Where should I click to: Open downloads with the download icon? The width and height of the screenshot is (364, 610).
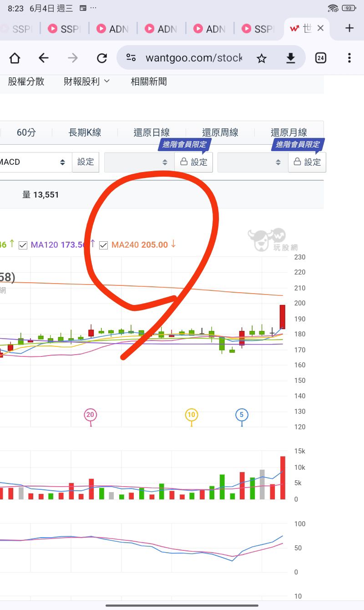[x=290, y=58]
